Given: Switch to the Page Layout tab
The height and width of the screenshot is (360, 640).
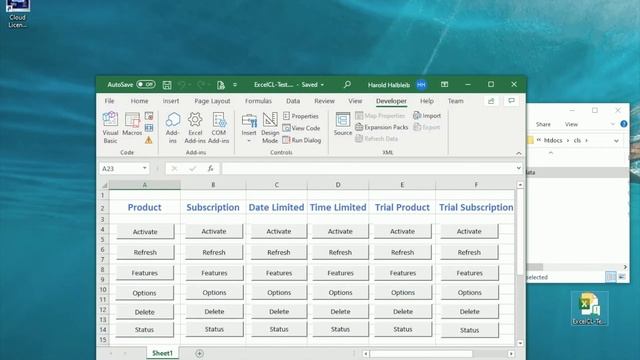Looking at the screenshot, I should click(212, 101).
